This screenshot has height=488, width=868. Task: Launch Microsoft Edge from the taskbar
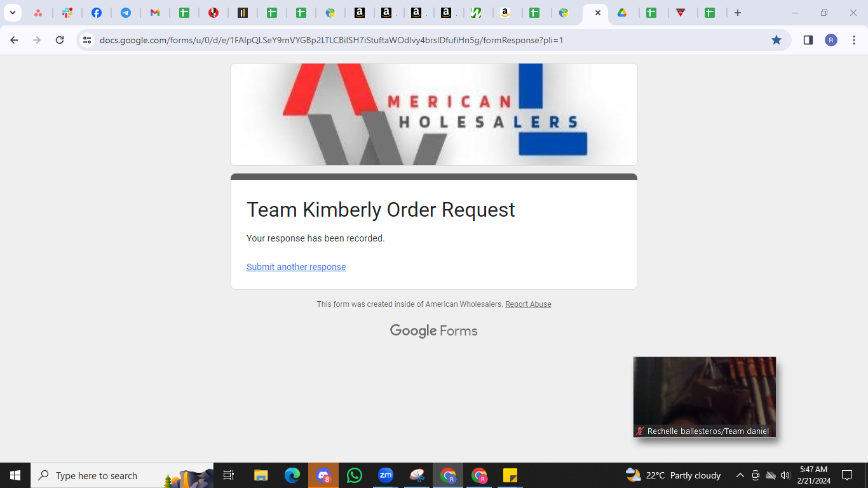(292, 475)
